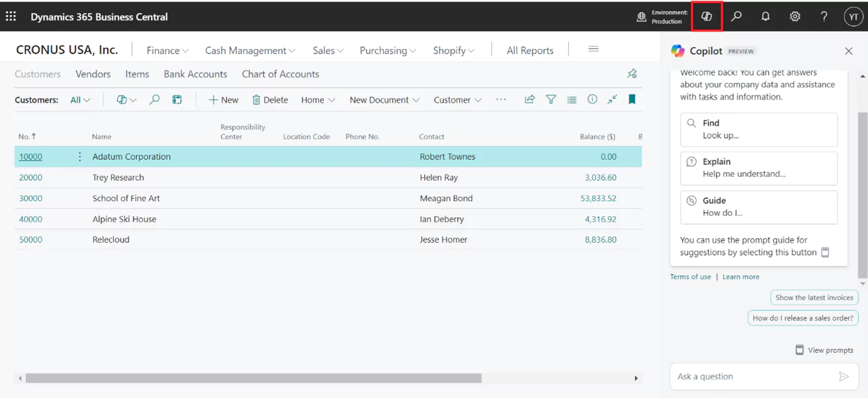Expand the Purchasing menu
Image resolution: width=868 pixels, height=398 pixels.
click(387, 50)
